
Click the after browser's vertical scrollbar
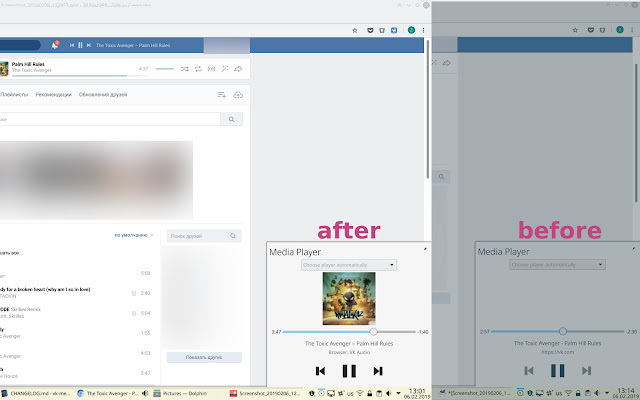tap(428, 109)
